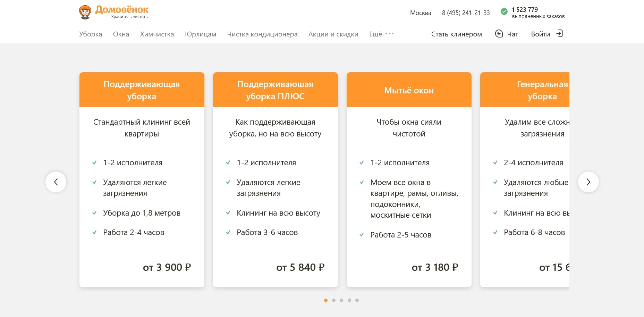Click the Акции и скидки menu item
The width and height of the screenshot is (644, 317).
pos(333,34)
